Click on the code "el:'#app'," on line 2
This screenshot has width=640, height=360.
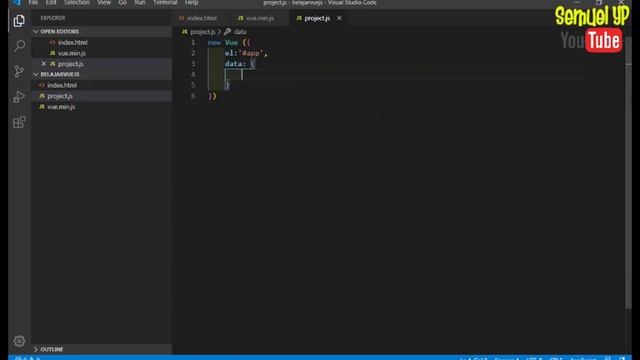pyautogui.click(x=246, y=53)
